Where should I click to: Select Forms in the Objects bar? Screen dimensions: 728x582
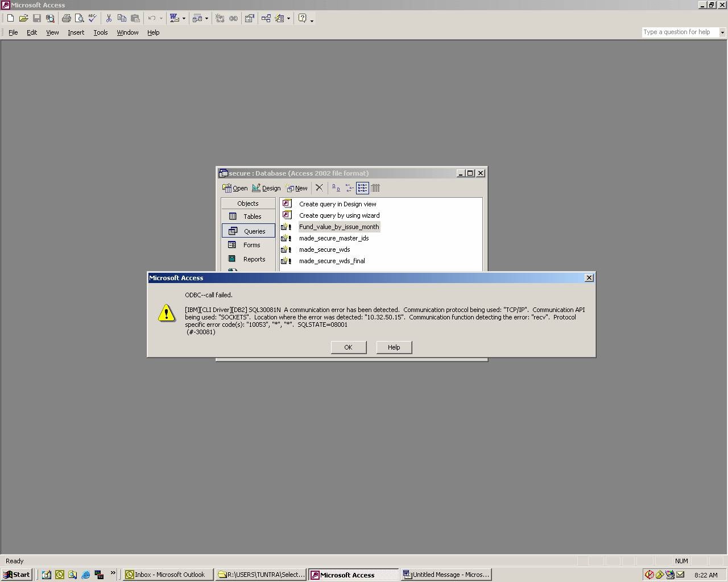(248, 245)
